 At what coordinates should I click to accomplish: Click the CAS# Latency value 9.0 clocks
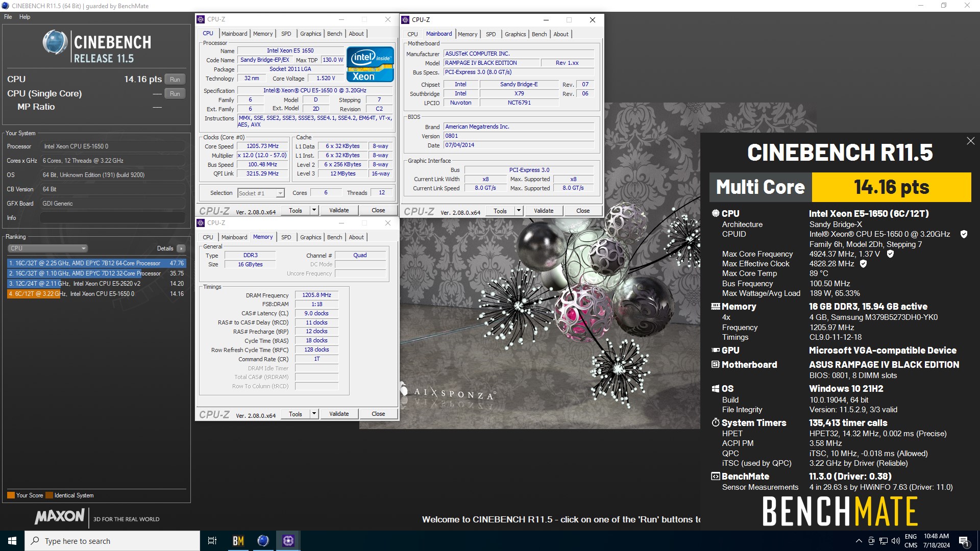coord(316,313)
